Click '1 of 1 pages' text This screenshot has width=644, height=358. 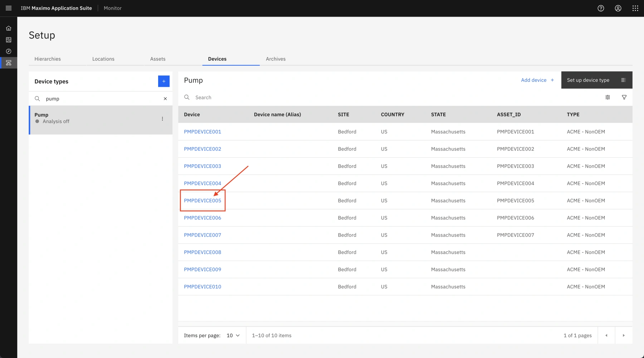[577, 335]
